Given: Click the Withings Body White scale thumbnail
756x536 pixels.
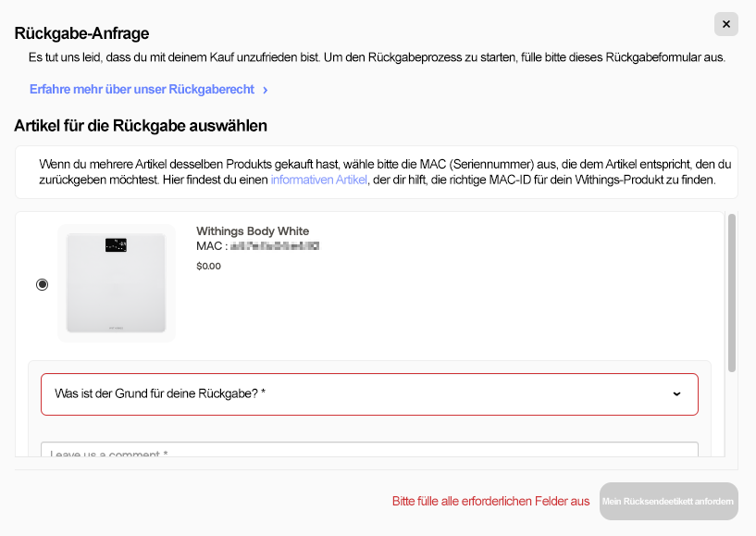Looking at the screenshot, I should [x=117, y=283].
